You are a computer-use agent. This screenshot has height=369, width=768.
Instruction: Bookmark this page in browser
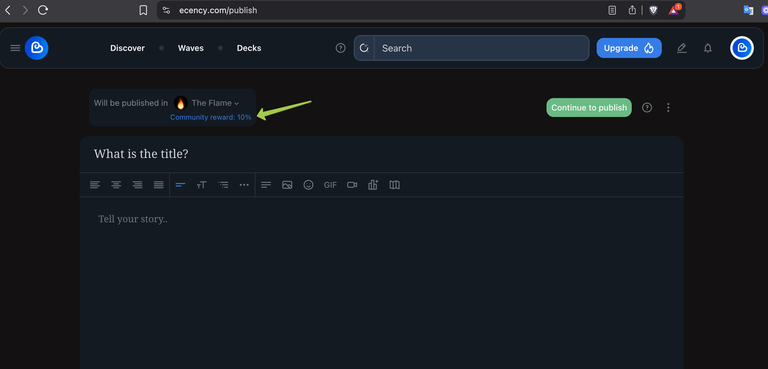tap(143, 10)
